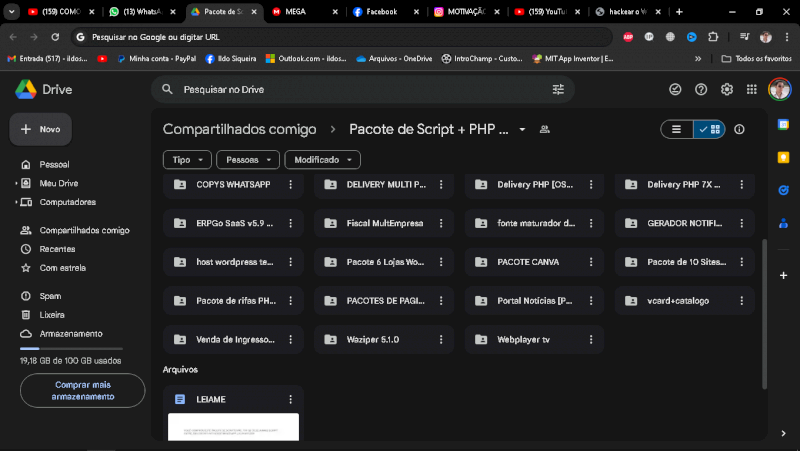This screenshot has width=800, height=451.
Task: Open the Tipo filter dropdown
Action: point(187,160)
